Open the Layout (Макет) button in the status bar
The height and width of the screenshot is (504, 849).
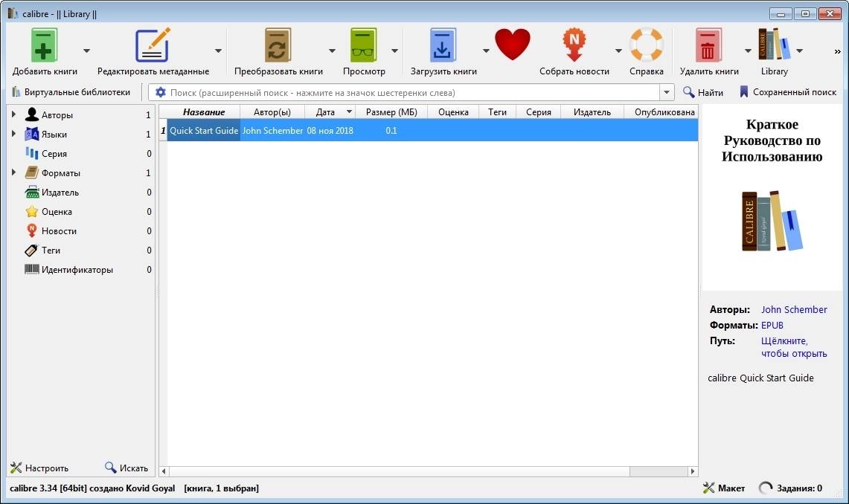(x=724, y=488)
